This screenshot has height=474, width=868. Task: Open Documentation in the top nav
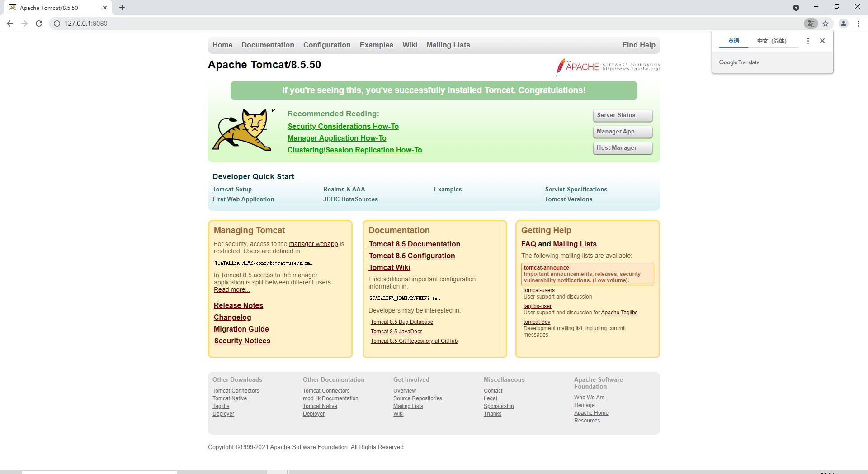(268, 45)
